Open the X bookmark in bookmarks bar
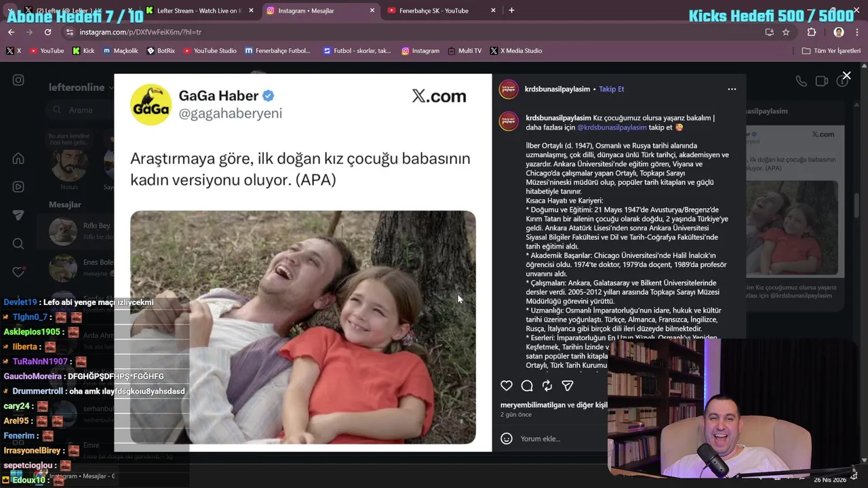Image resolution: width=868 pixels, height=488 pixels. click(14, 51)
